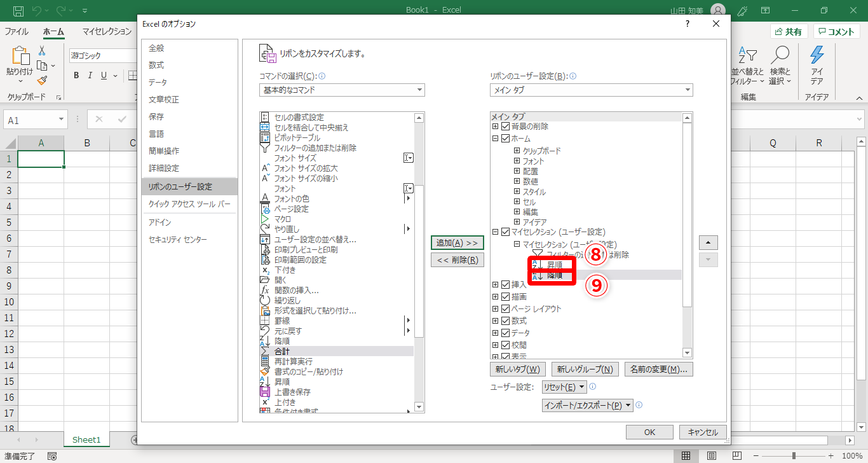Click the マクロ command icon in the list
The height and width of the screenshot is (463, 868).
tap(266, 219)
